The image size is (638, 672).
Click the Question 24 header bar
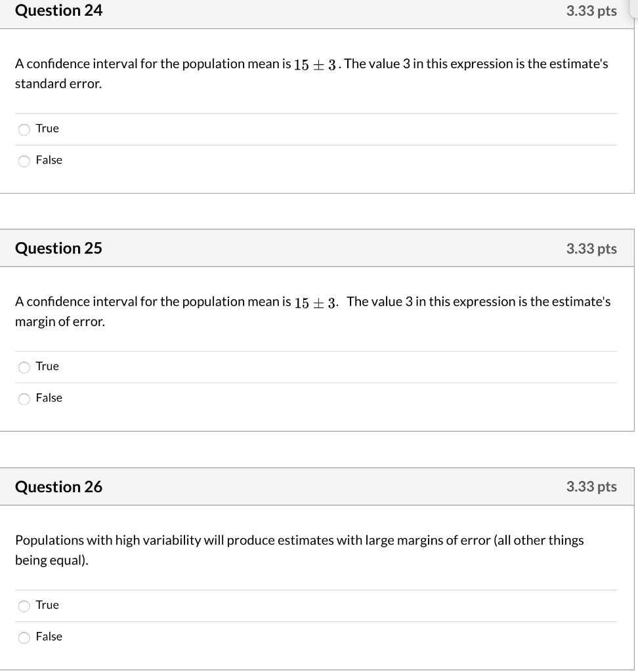pos(263,11)
